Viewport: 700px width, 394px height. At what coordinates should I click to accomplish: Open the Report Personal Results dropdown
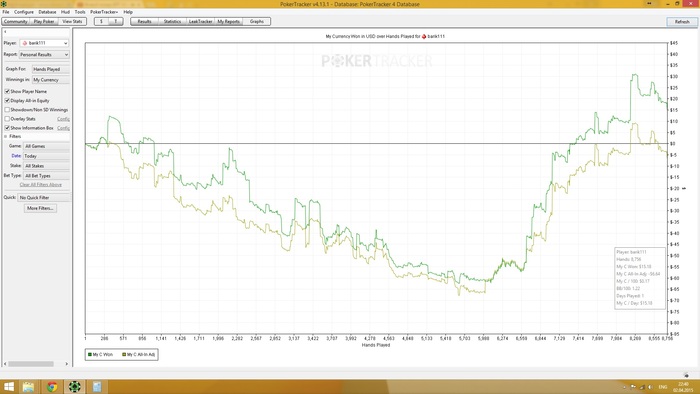44,54
